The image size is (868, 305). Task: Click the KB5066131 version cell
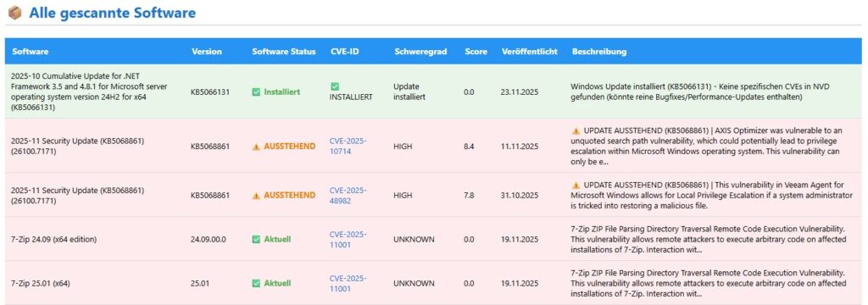tap(210, 91)
